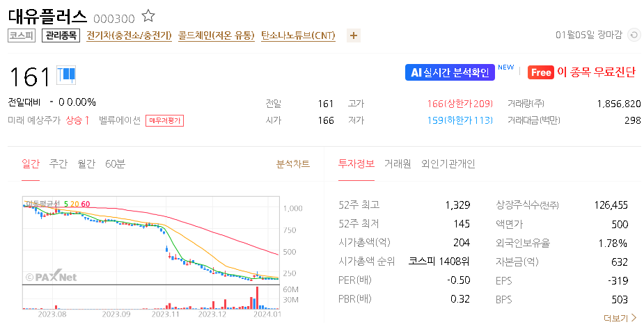644x336 pixels.
Task: Click the PER(배) value -0.50
Action: (458, 280)
